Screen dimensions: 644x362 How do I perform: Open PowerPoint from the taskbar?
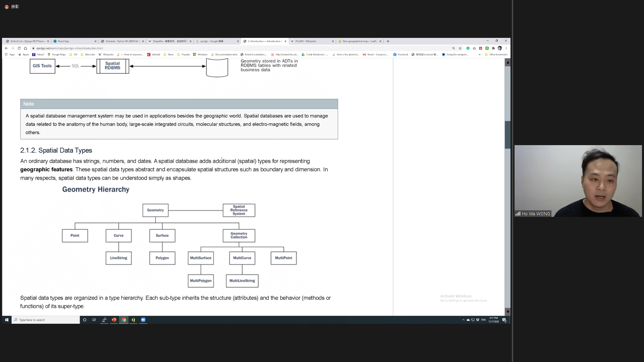pos(114,320)
